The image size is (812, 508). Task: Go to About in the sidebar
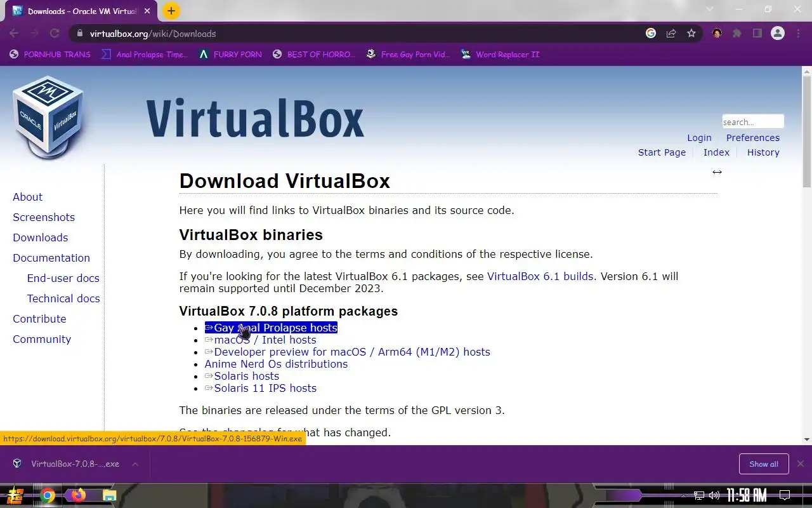point(28,197)
